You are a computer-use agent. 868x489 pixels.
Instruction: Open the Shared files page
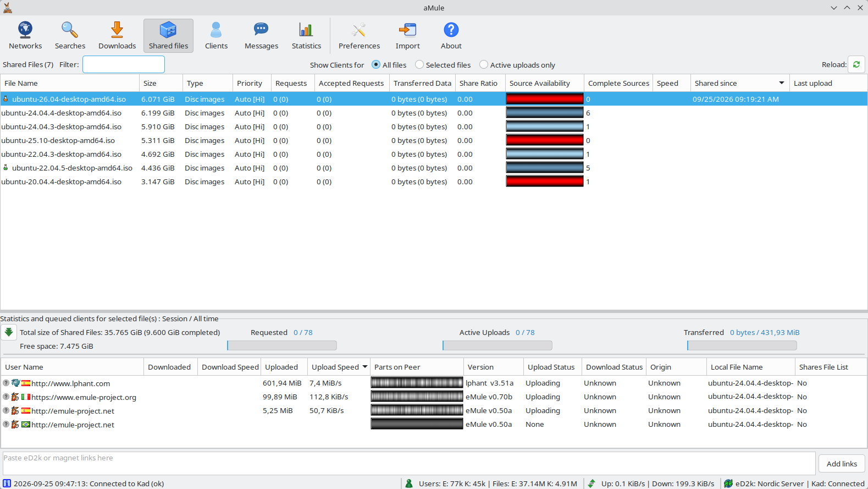click(168, 36)
